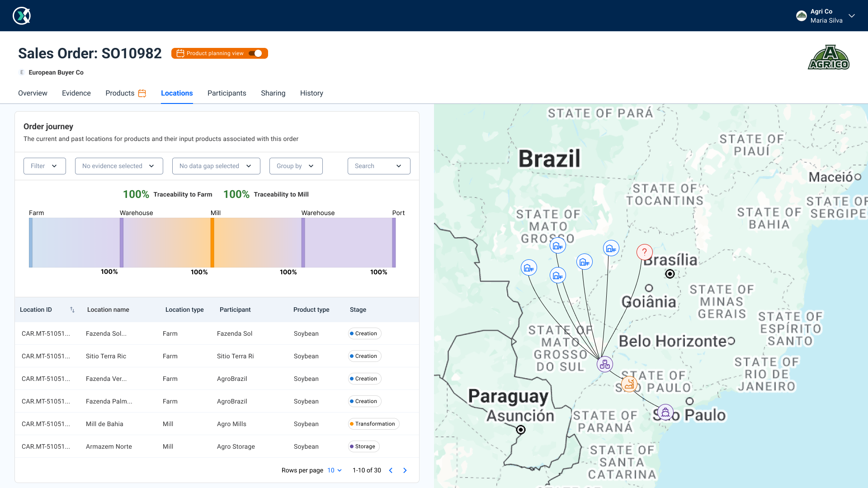Click the topmost farm marker by Mato Grosso label

click(x=558, y=246)
